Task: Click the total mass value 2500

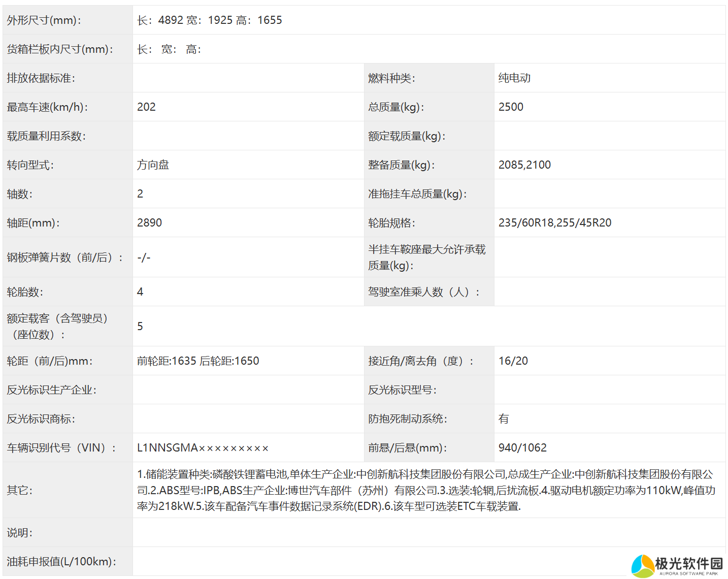Action: coord(511,107)
